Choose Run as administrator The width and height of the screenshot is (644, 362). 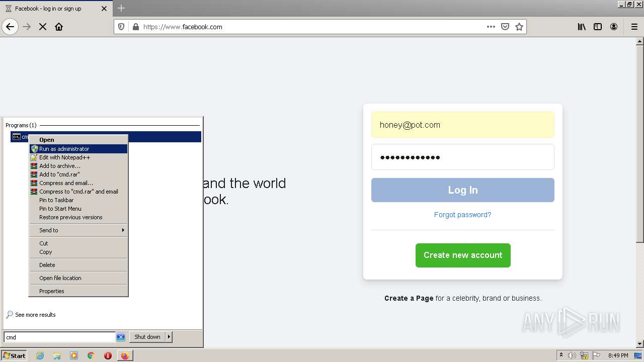78,149
